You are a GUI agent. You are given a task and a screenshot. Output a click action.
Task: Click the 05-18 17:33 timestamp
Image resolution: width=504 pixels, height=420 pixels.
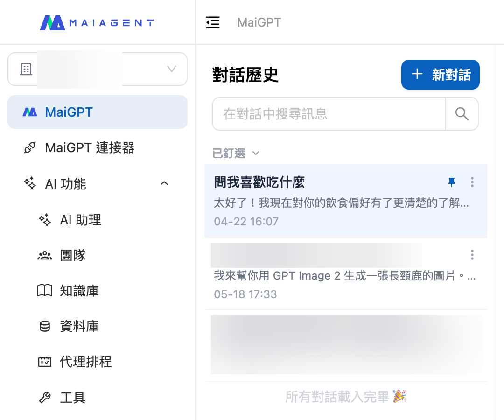(x=245, y=294)
